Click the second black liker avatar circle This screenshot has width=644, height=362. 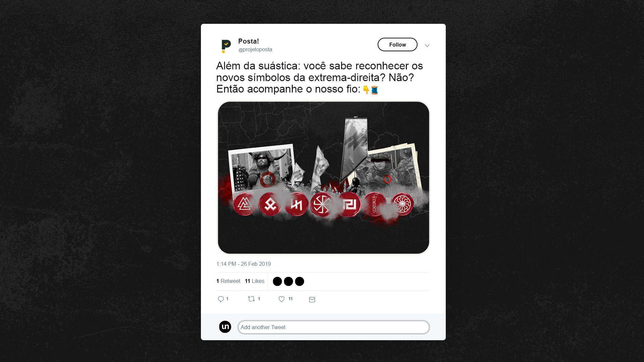[x=288, y=281]
